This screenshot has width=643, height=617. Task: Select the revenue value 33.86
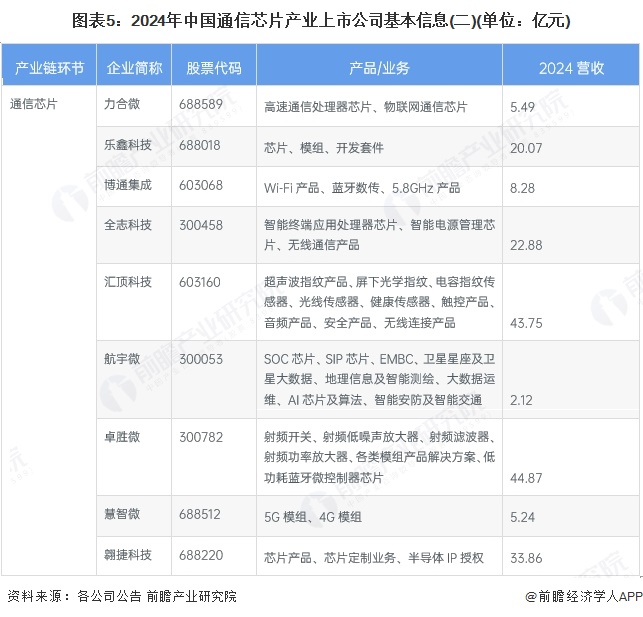[526, 557]
